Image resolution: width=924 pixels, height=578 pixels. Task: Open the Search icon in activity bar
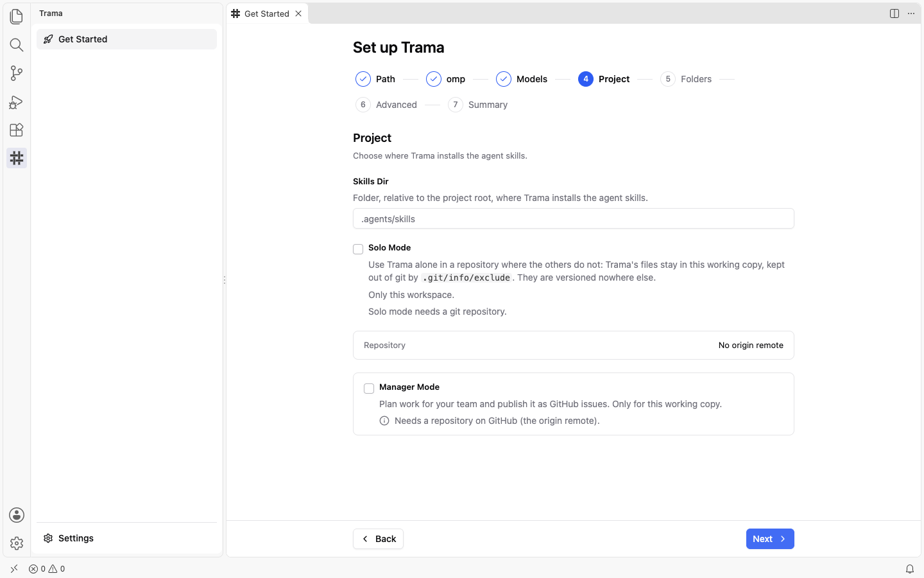tap(17, 44)
